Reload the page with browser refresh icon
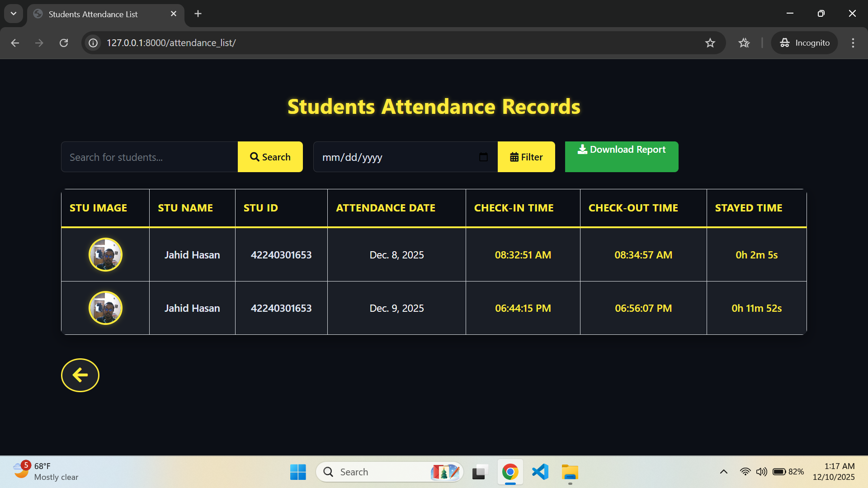 [64, 43]
